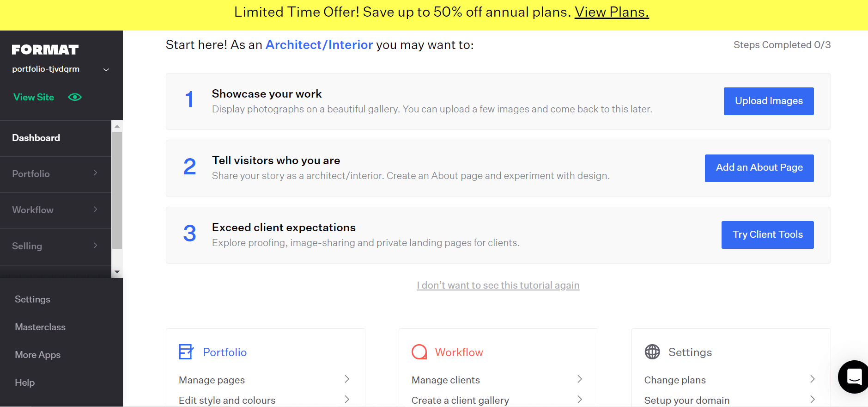Expand the Portfolio sidebar chevron
Viewport: 868px width, 407px height.
click(x=95, y=174)
